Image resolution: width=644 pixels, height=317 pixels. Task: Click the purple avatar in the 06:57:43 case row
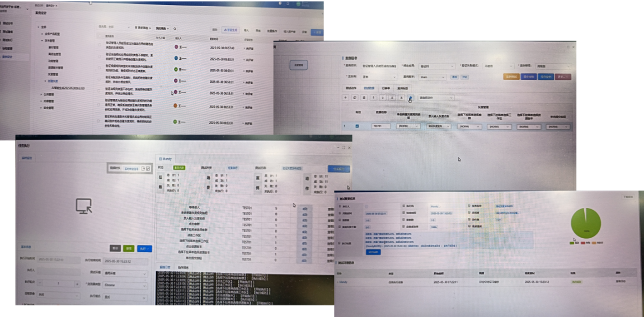pos(176,47)
